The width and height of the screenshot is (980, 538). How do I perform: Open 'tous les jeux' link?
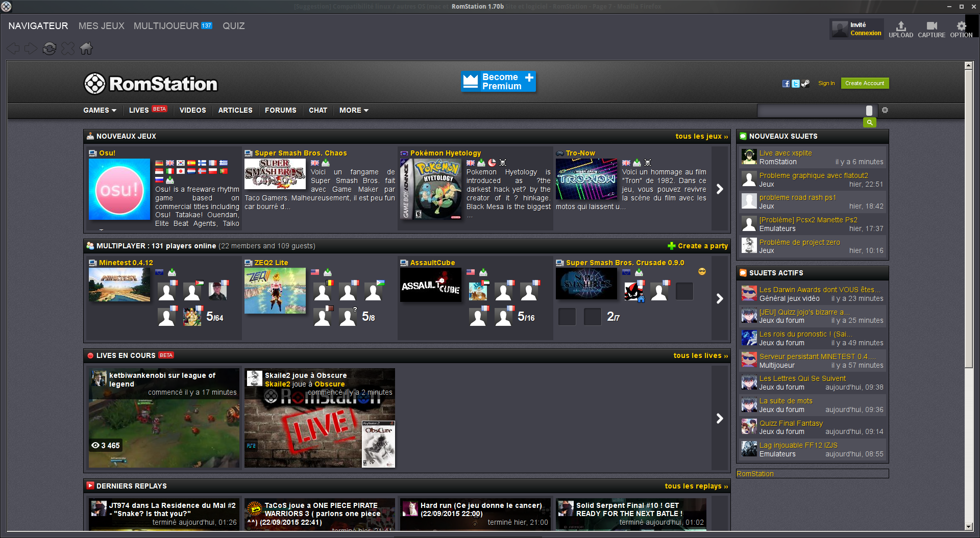coord(702,136)
